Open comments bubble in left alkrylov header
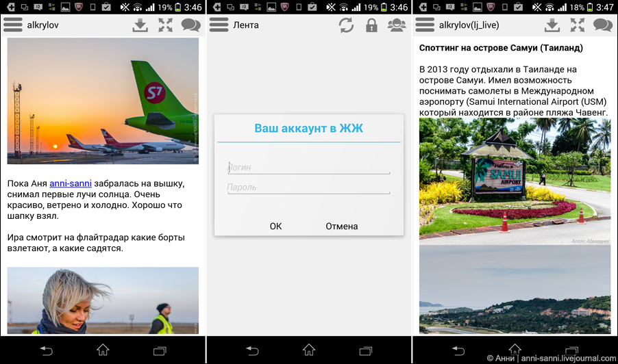 190,25
